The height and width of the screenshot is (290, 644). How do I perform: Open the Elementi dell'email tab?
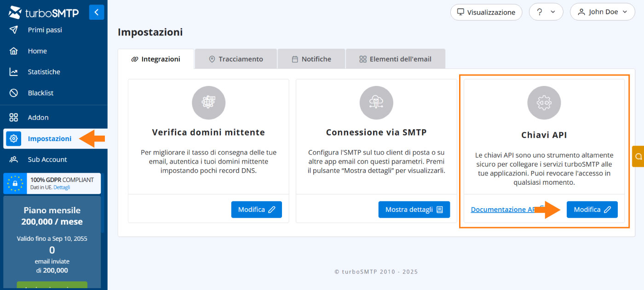tap(395, 59)
